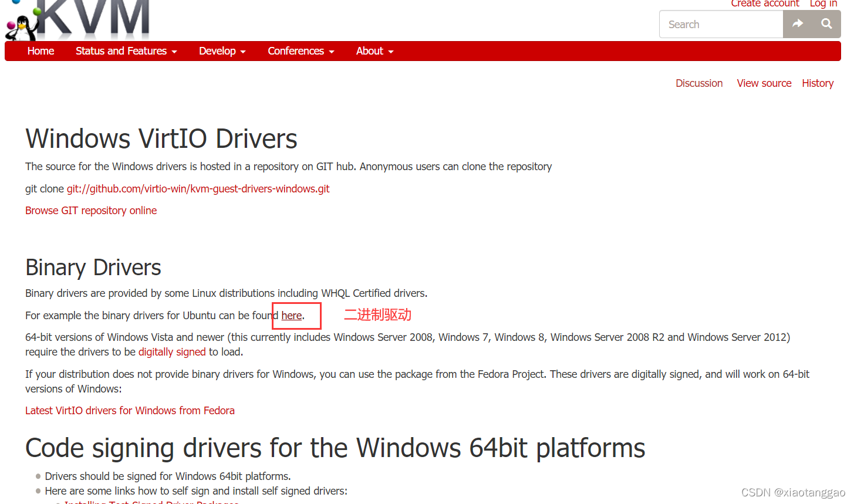The height and width of the screenshot is (504, 854).
Task: Click 'Drivers should be signed for Windows 64bit platforms.' bullet
Action: tap(168, 476)
